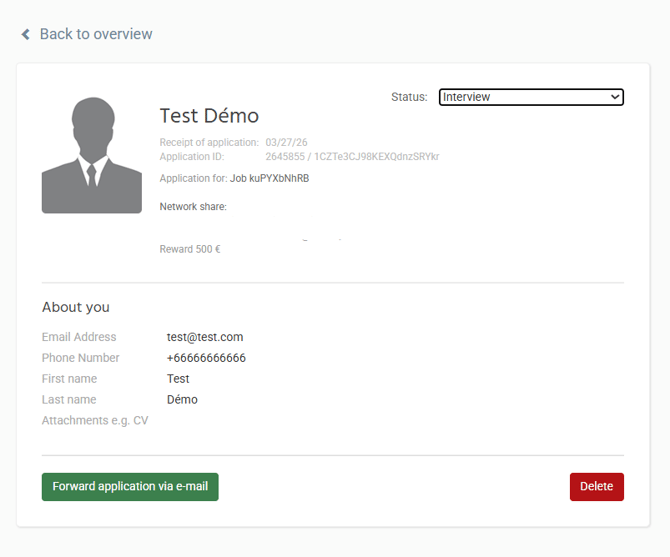This screenshot has height=557, width=670.
Task: Click the Status dropdown arrow chevron
Action: 615,97
